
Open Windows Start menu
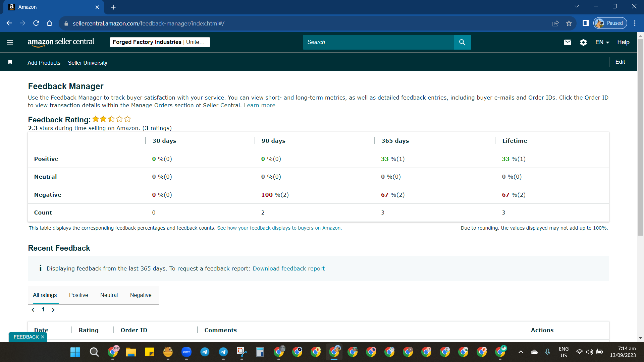tap(75, 352)
